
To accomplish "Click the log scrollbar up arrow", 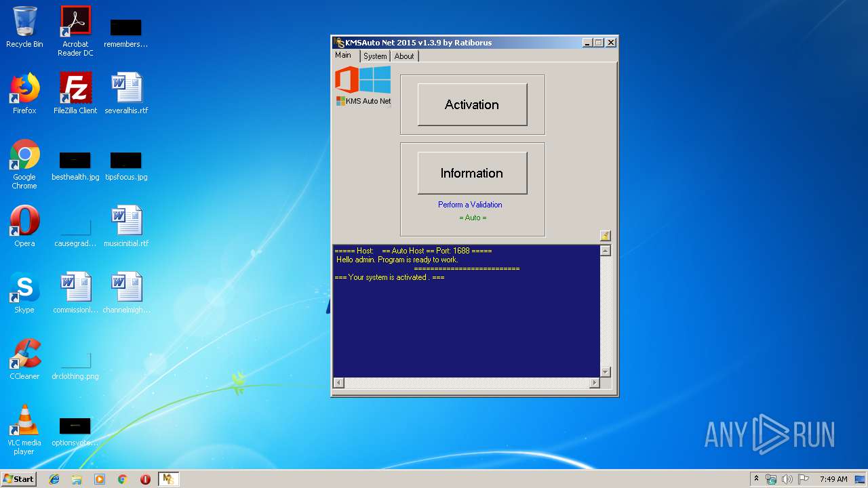I will (x=606, y=251).
